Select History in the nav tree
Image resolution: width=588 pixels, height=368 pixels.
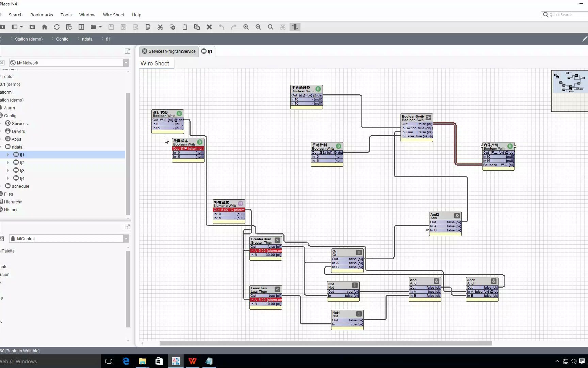pyautogui.click(x=11, y=210)
